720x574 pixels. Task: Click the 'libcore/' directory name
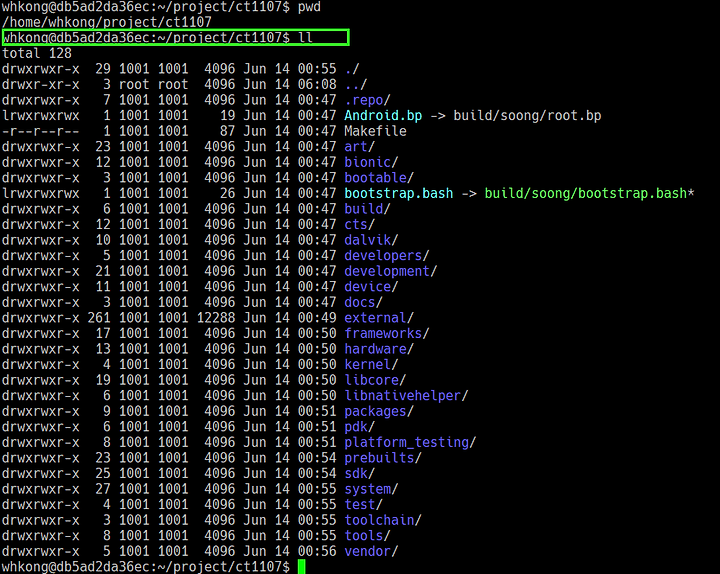tap(375, 380)
